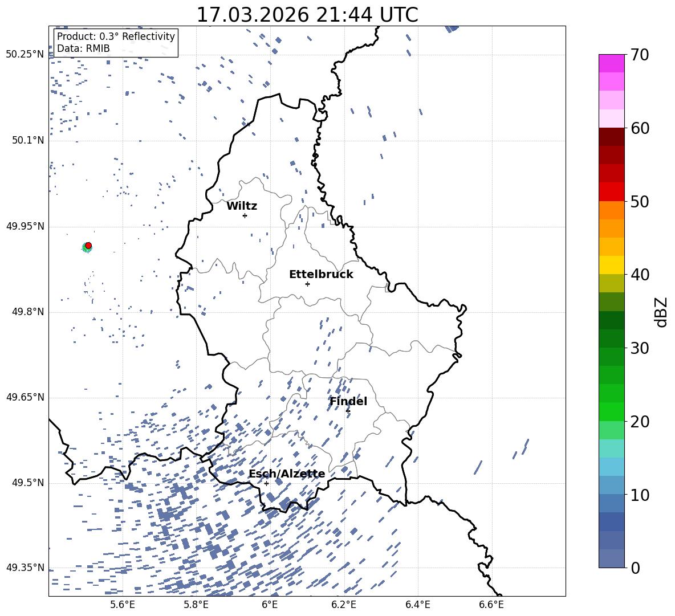Click the 6.6°E longitude label

(491, 605)
